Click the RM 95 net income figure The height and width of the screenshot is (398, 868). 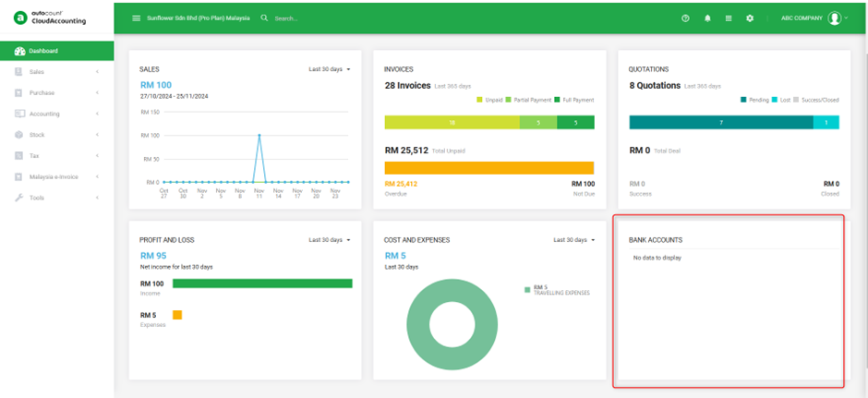tap(153, 256)
